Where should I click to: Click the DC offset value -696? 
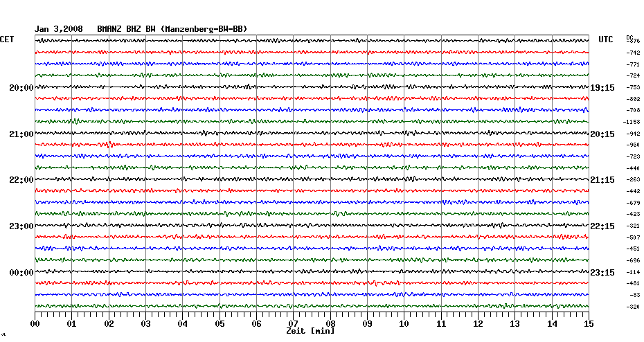tap(633, 261)
